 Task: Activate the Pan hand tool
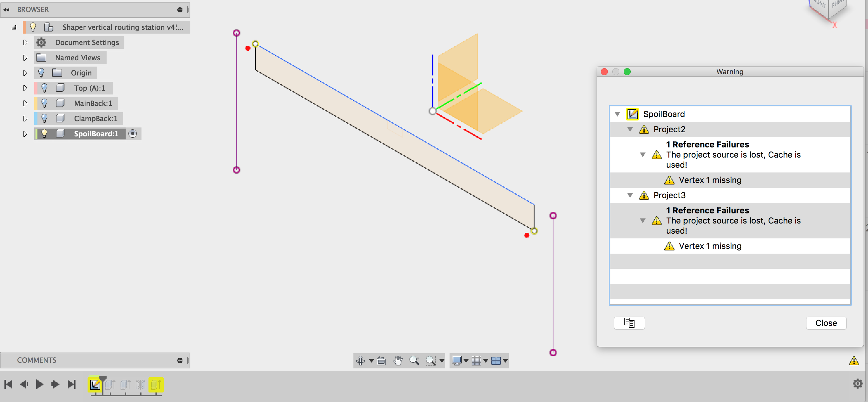[398, 360]
